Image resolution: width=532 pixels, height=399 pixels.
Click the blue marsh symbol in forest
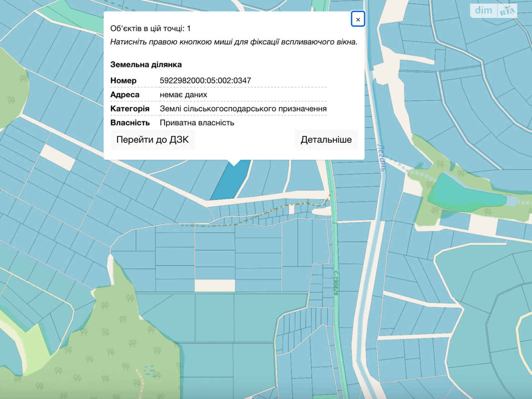(x=150, y=371)
